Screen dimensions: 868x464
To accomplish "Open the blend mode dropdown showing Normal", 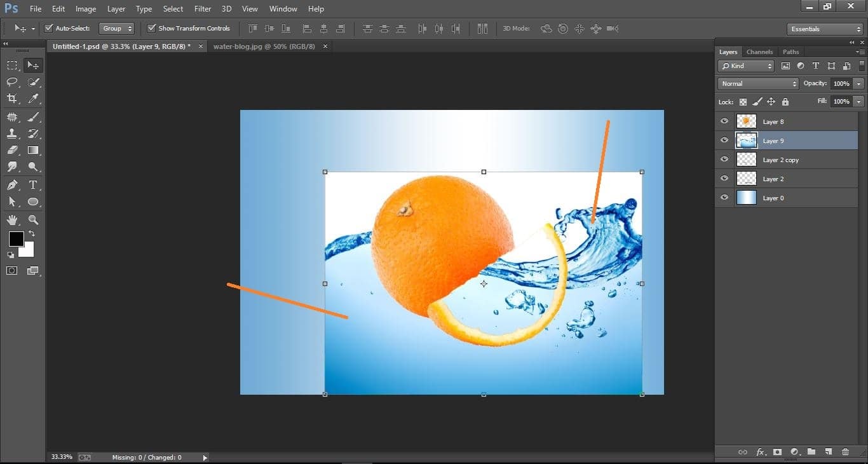I will (x=757, y=83).
